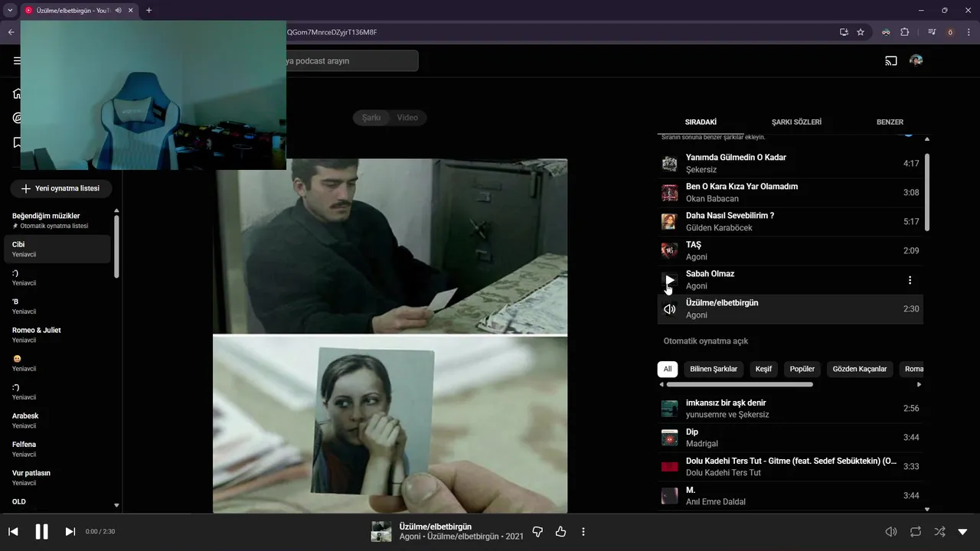980x551 pixels.
Task: Click the cast to device icon
Action: [x=891, y=60]
